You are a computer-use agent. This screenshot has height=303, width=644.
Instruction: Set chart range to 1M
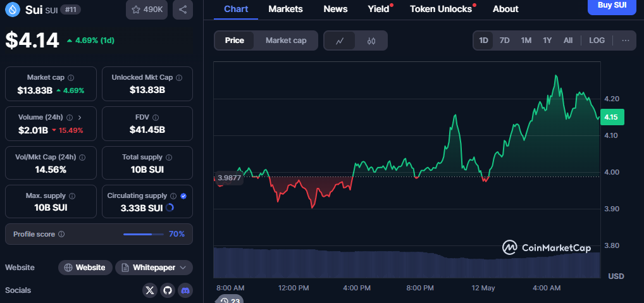tap(526, 40)
